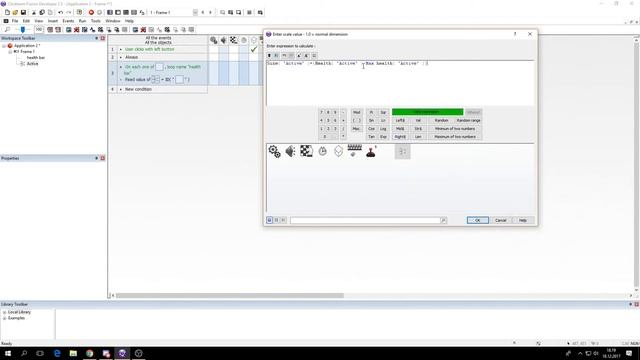This screenshot has width=640, height=360.
Task: Open the Insert menu
Action: (53, 21)
